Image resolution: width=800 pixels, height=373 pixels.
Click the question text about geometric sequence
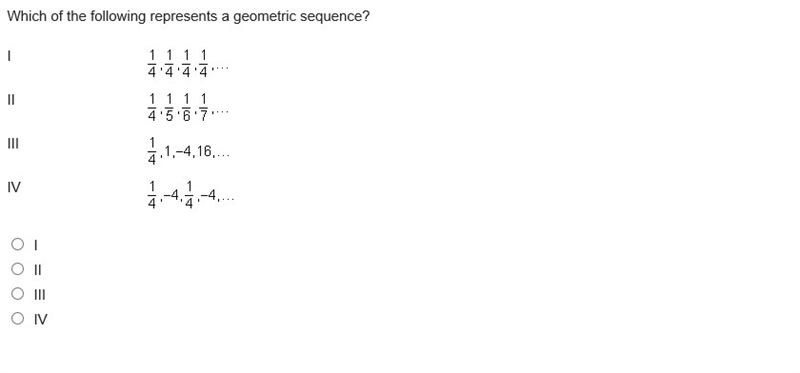(x=188, y=16)
